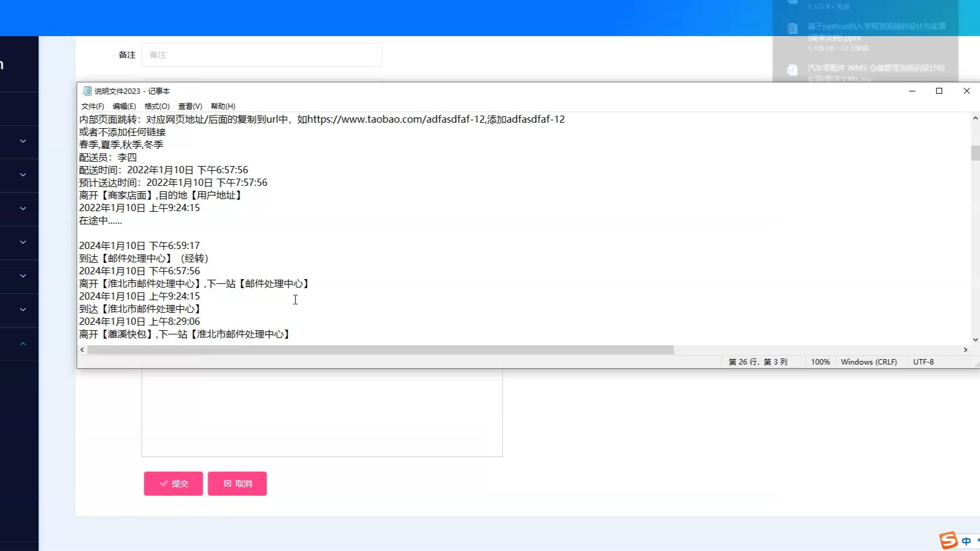Click the line 预计送达时间：2022年1月10日 下午7:57:56
Screen dimensions: 980x551
tap(173, 182)
